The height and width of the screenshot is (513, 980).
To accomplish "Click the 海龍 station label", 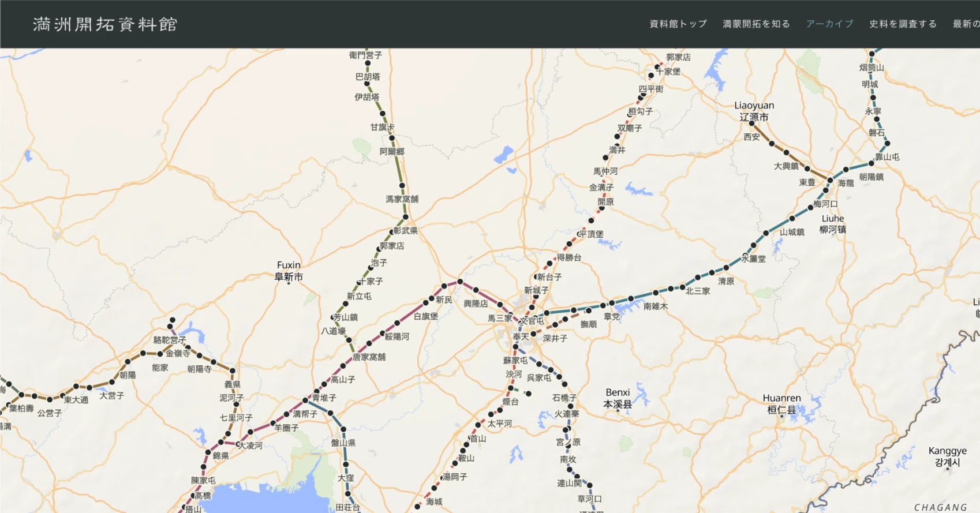I will pos(846,183).
